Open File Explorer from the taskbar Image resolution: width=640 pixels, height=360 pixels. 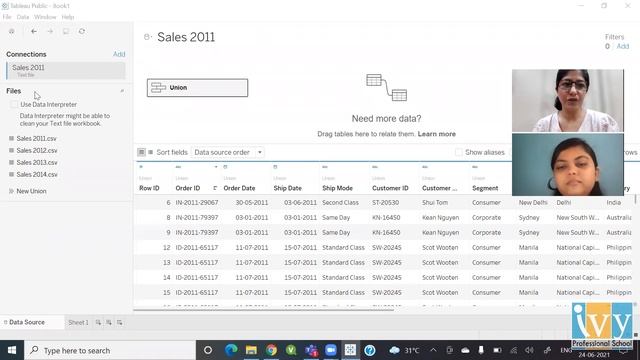pos(251,350)
